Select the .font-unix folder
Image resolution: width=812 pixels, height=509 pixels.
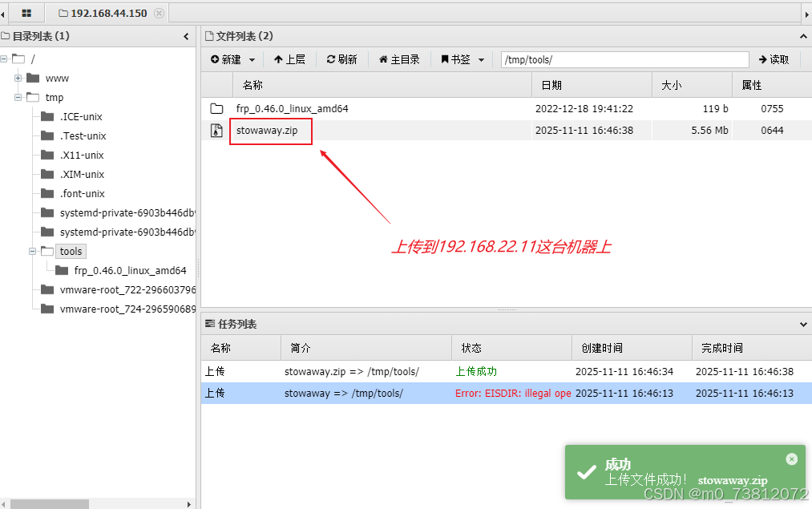[83, 193]
